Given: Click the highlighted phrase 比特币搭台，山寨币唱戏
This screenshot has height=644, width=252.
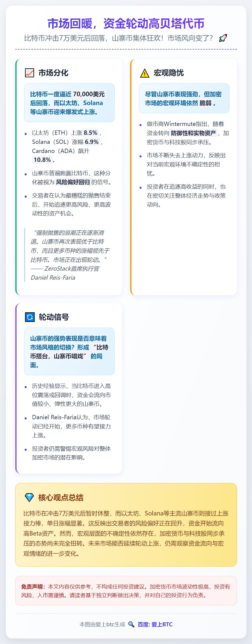Looking at the screenshot, I should (69, 352).
